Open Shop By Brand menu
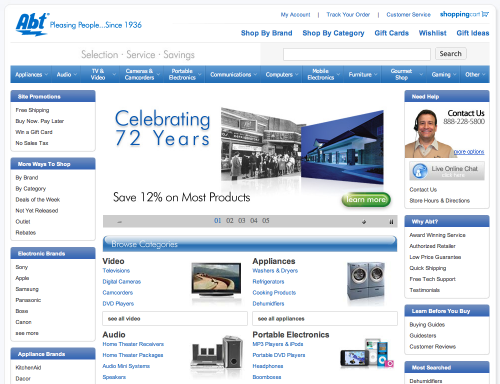 pyautogui.click(x=266, y=33)
